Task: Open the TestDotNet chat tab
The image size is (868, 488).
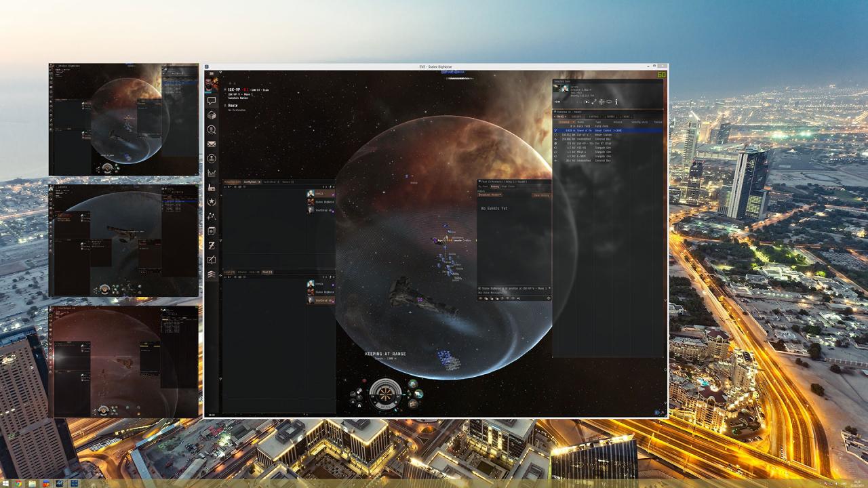Action: tap(271, 182)
